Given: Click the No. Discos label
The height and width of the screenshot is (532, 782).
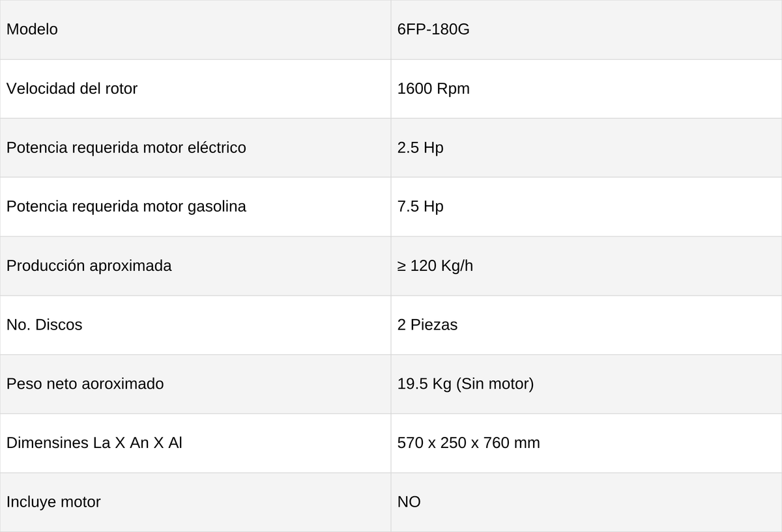Looking at the screenshot, I should click(44, 325).
